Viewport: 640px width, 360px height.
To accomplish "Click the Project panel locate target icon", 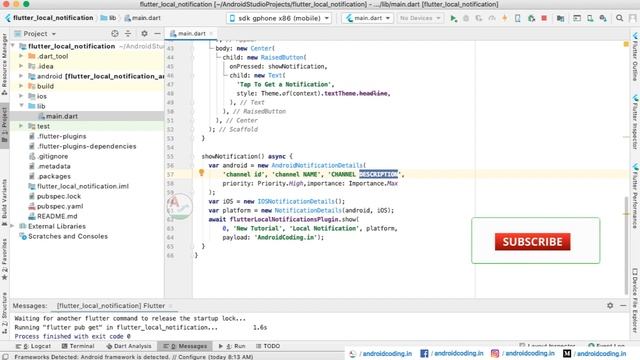I will [x=115, y=33].
